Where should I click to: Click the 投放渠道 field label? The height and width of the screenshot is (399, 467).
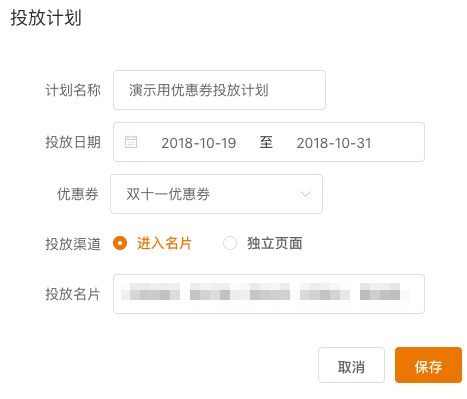pos(73,244)
